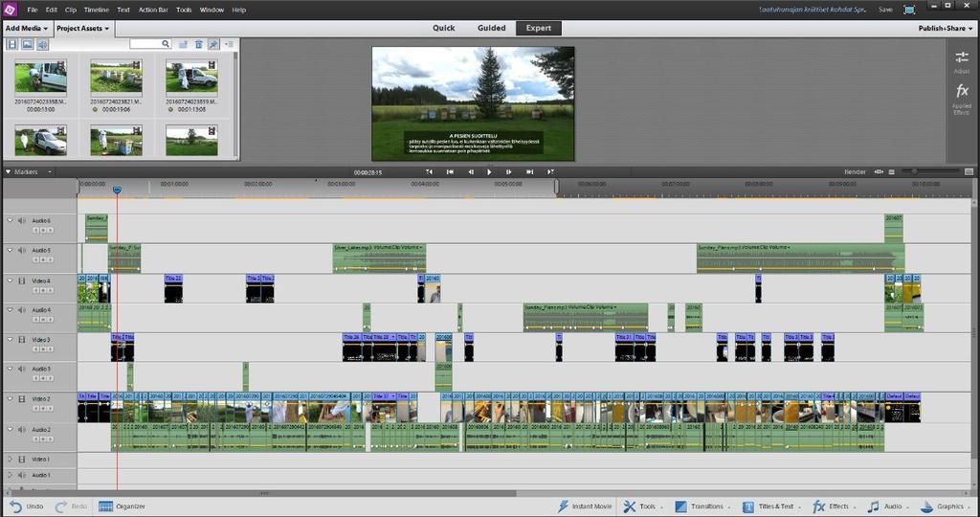Screen dimensions: 980x517
Task: Collapse the Video 4 track
Action: (10, 281)
